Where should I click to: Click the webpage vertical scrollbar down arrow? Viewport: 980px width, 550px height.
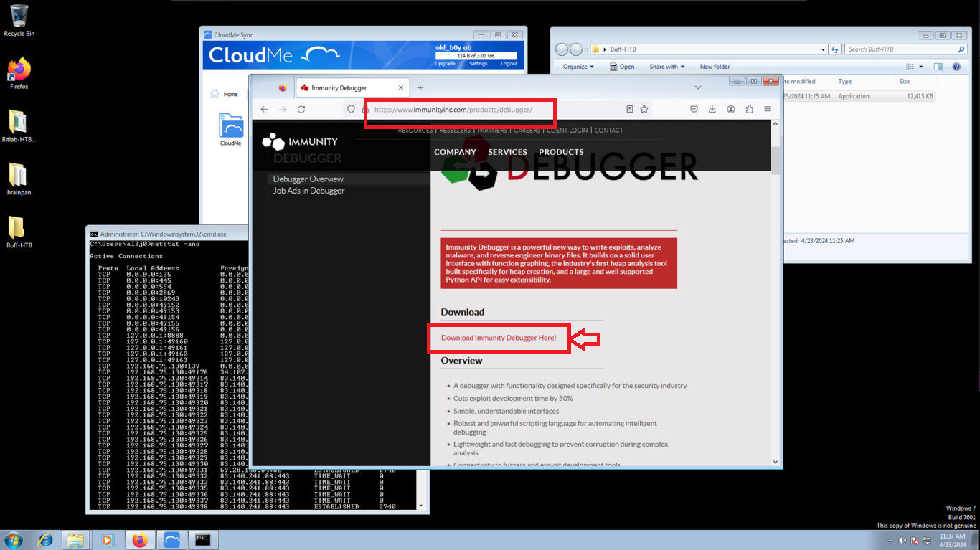tap(775, 462)
